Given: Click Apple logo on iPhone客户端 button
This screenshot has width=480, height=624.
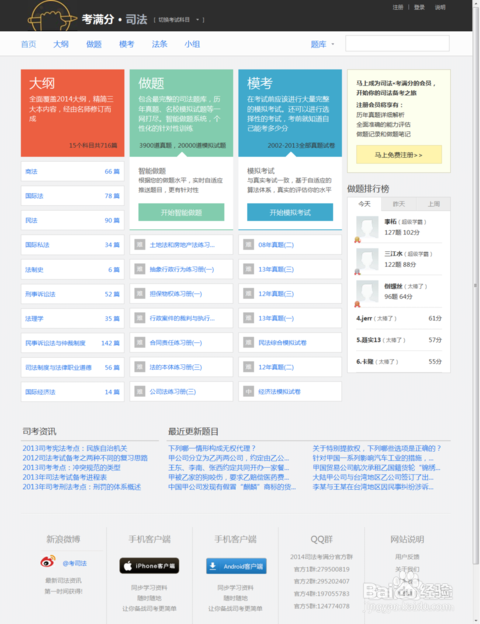Looking at the screenshot, I should (x=128, y=566).
